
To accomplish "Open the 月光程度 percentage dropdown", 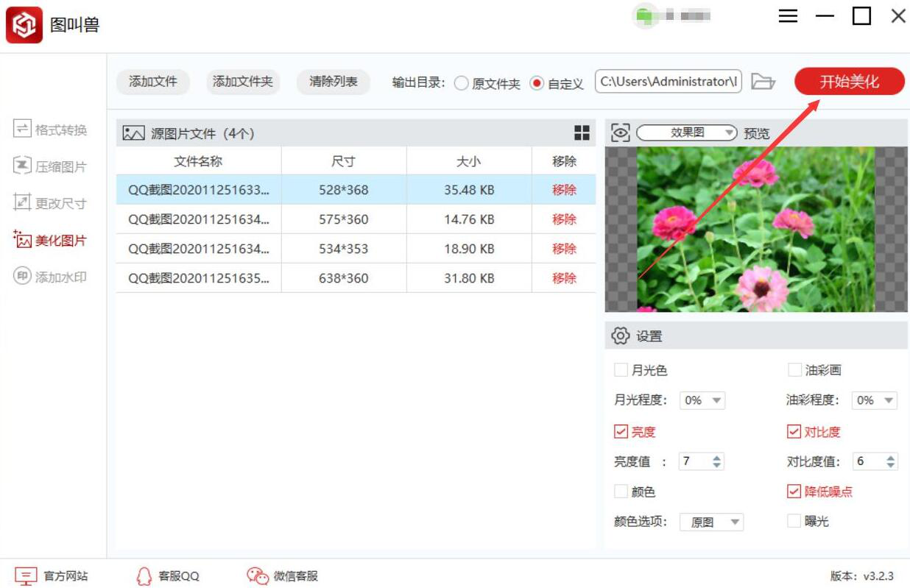I will click(702, 400).
